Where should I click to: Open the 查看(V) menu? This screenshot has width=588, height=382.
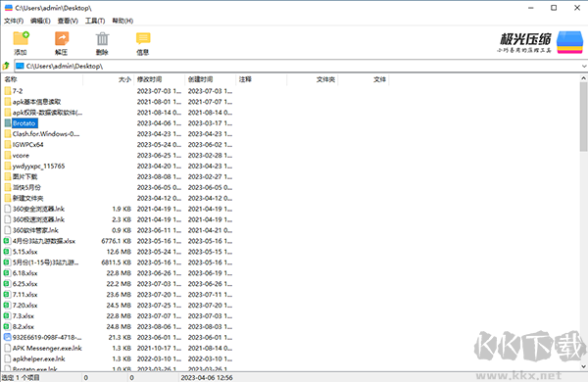click(68, 21)
